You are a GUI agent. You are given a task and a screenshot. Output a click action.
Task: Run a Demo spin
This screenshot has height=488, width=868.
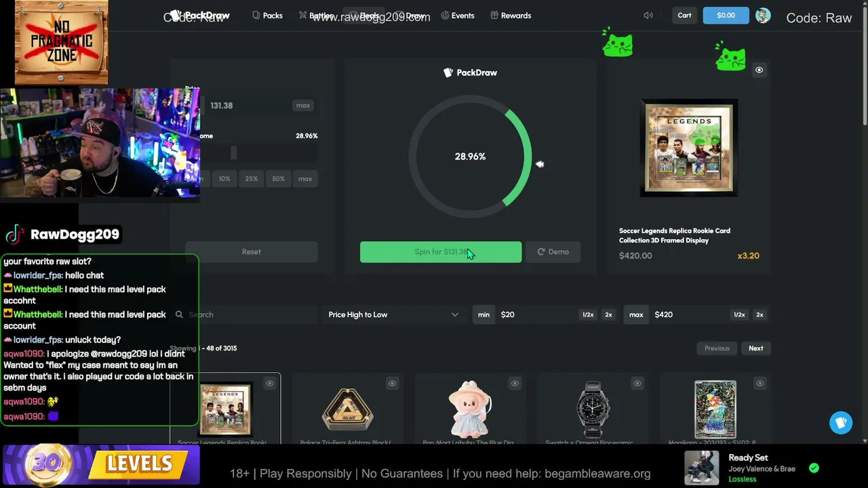553,252
